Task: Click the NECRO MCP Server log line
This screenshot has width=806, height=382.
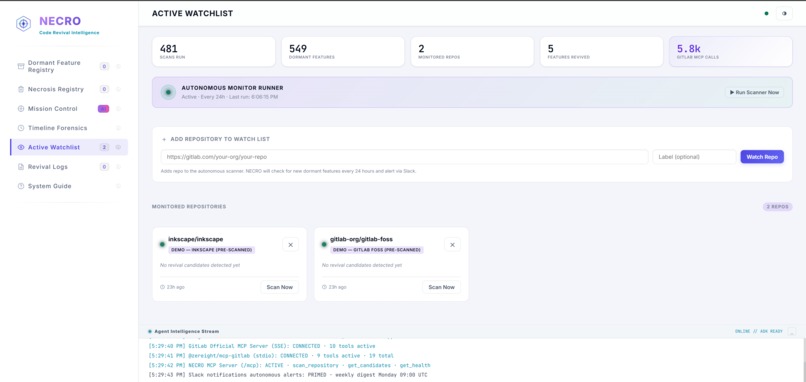Action: (x=289, y=365)
